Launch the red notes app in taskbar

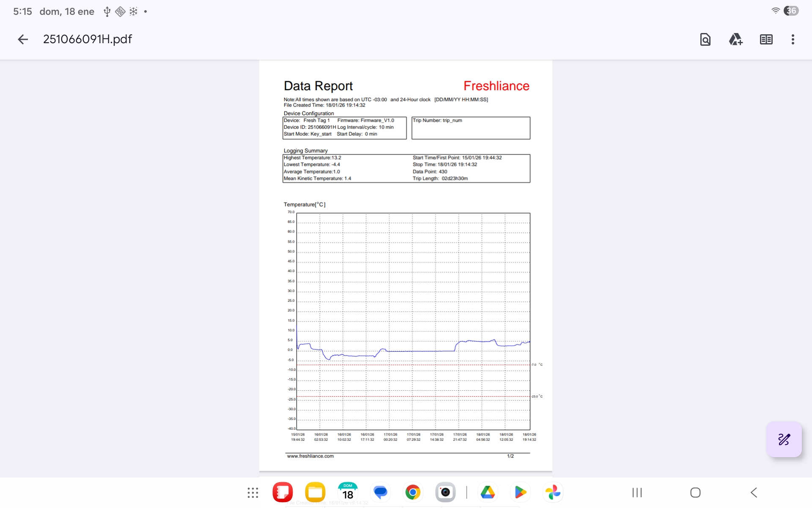[x=283, y=492]
